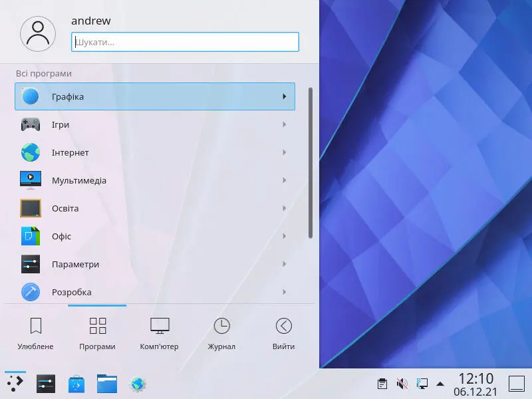The image size is (532, 399).
Task: Switch to the Журнал tab
Action: point(221,334)
